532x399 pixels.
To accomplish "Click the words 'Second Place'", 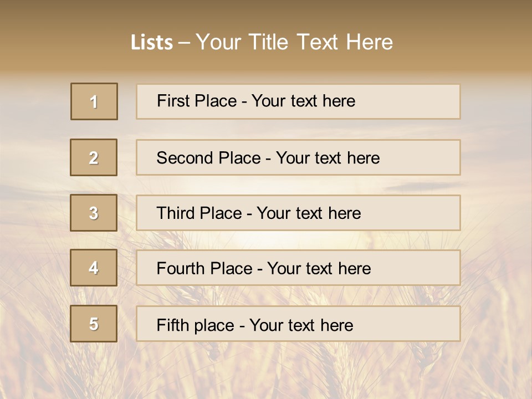I will coord(209,158).
